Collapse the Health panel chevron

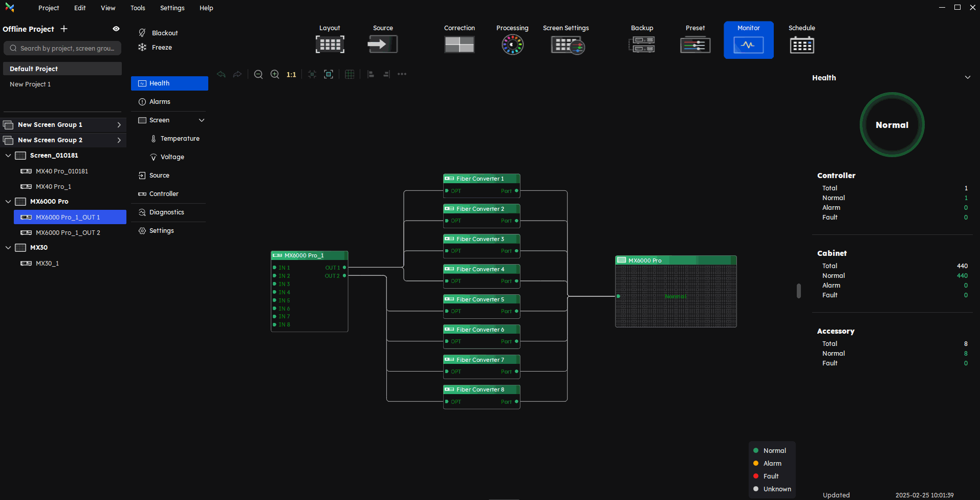(x=967, y=78)
